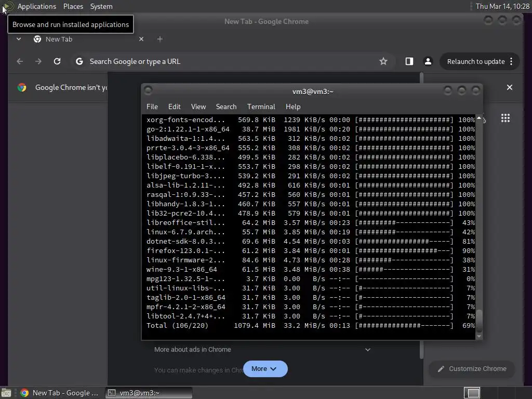
Task: Click the text xorg-fonts-encod...
Action: [185, 120]
